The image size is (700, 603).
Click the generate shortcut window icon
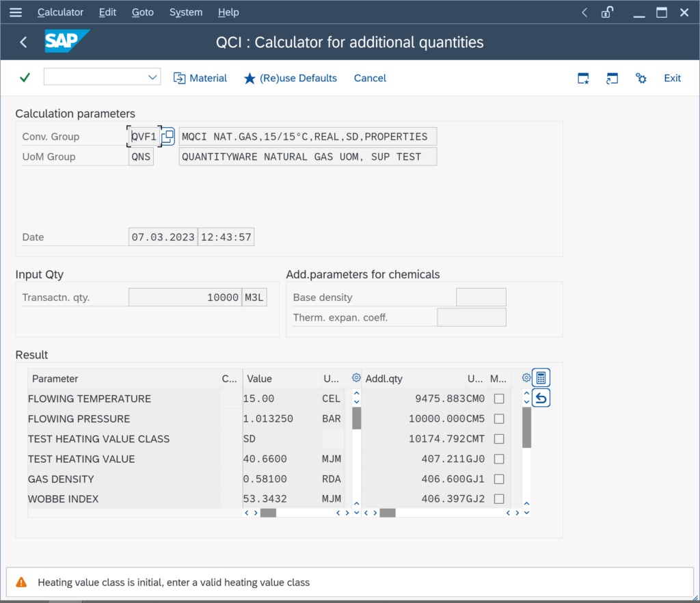click(612, 79)
